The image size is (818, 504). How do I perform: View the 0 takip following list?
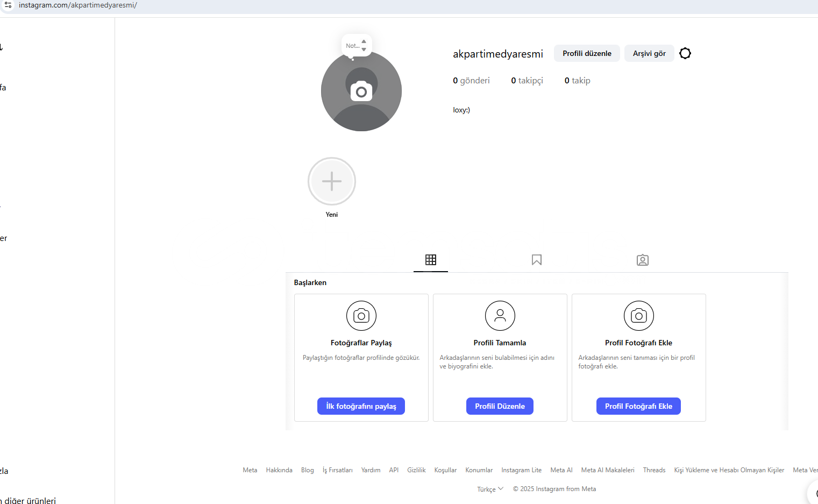tap(577, 80)
